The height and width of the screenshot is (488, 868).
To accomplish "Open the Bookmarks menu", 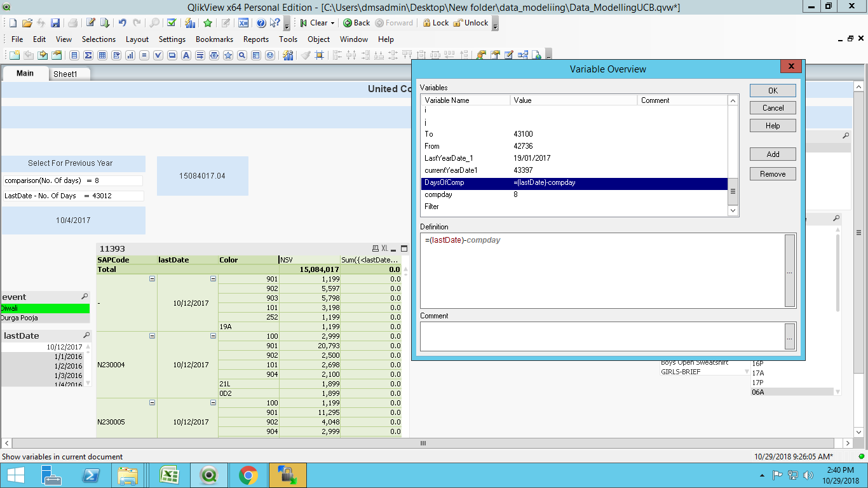I will [214, 39].
